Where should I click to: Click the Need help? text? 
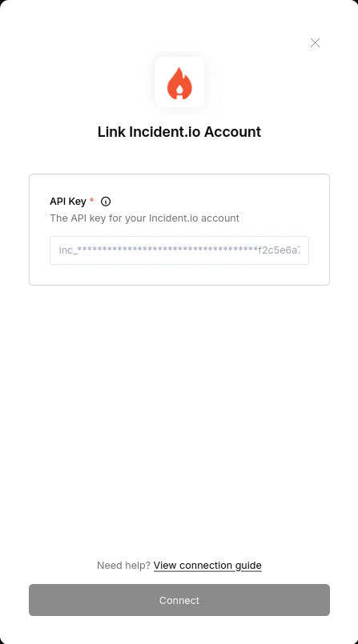pyautogui.click(x=123, y=566)
